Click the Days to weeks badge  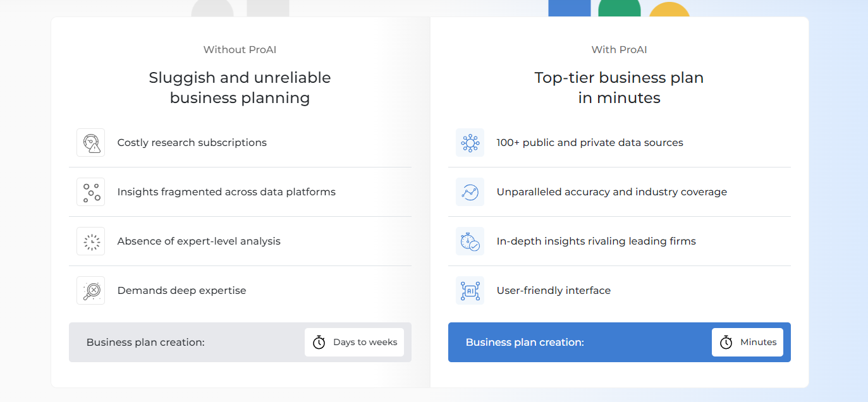(354, 343)
